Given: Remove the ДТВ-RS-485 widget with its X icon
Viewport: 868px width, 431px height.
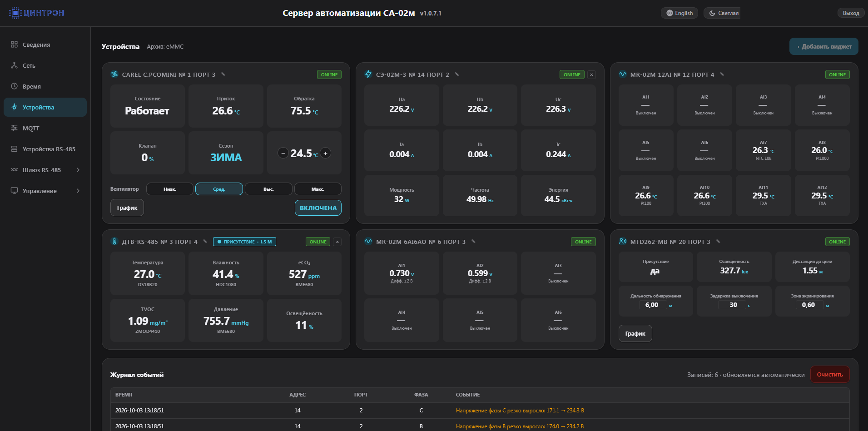Looking at the screenshot, I should point(337,242).
